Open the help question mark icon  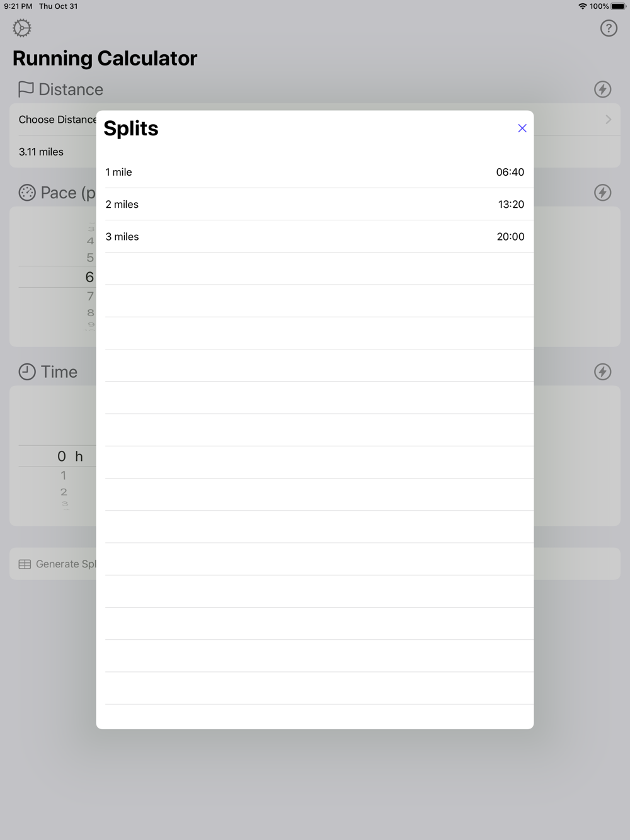coord(609,28)
